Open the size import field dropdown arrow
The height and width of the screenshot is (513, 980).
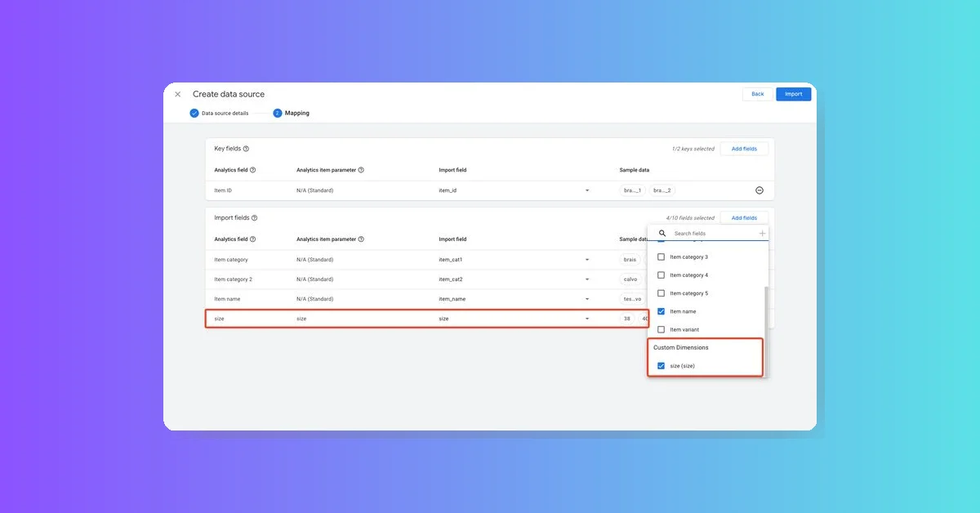tap(587, 319)
